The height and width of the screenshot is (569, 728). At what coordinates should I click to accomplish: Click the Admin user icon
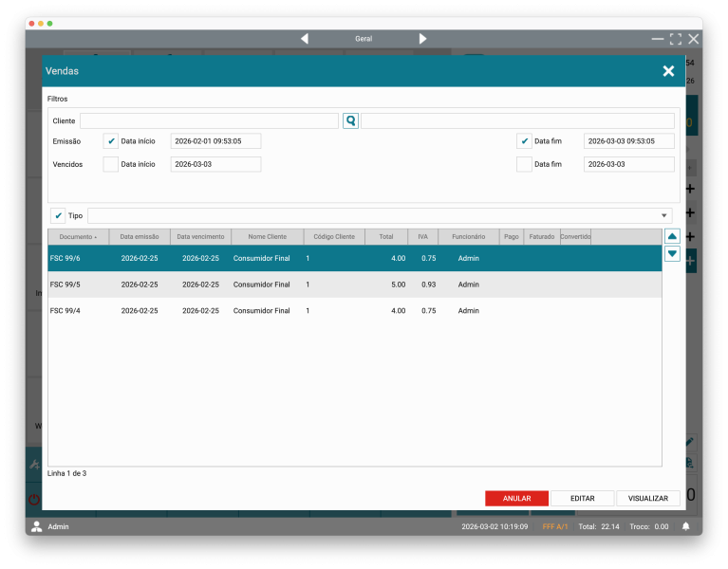click(x=36, y=526)
